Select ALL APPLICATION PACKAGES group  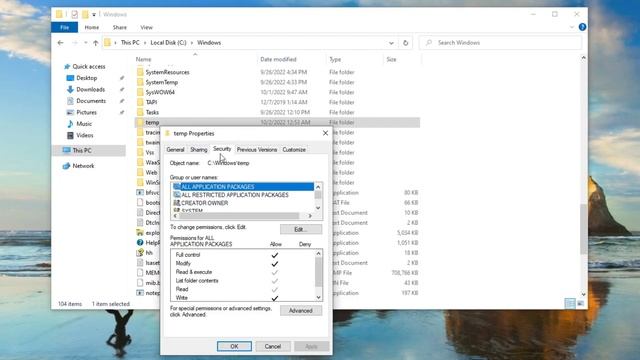[x=243, y=187]
